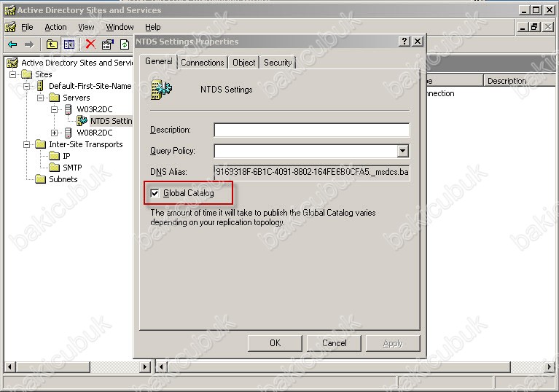Maximize the Active Directory Sites and Services window

coord(536,10)
